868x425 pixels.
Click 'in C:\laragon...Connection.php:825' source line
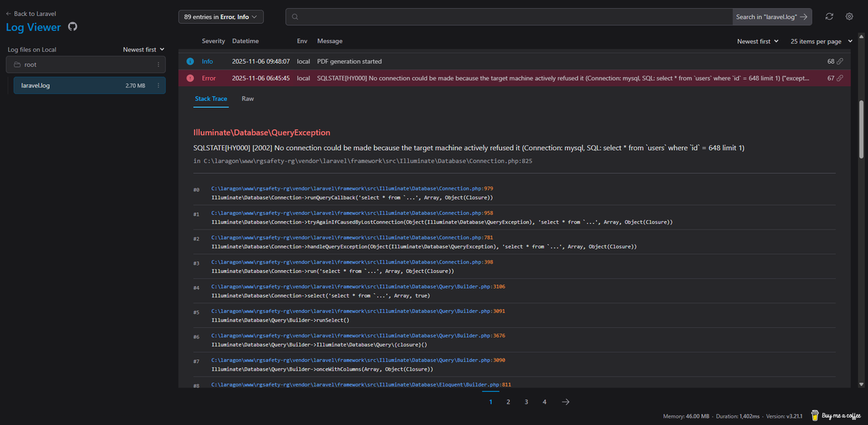tap(363, 161)
